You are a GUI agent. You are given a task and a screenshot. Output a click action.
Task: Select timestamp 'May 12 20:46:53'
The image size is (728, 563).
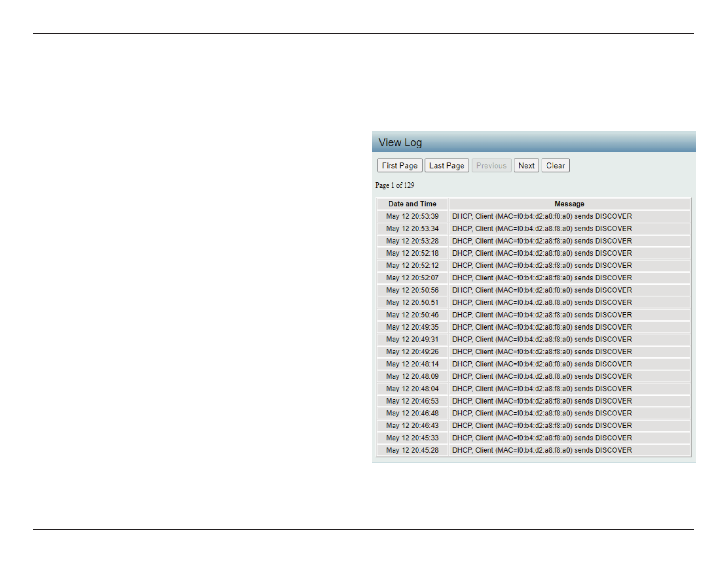412,401
